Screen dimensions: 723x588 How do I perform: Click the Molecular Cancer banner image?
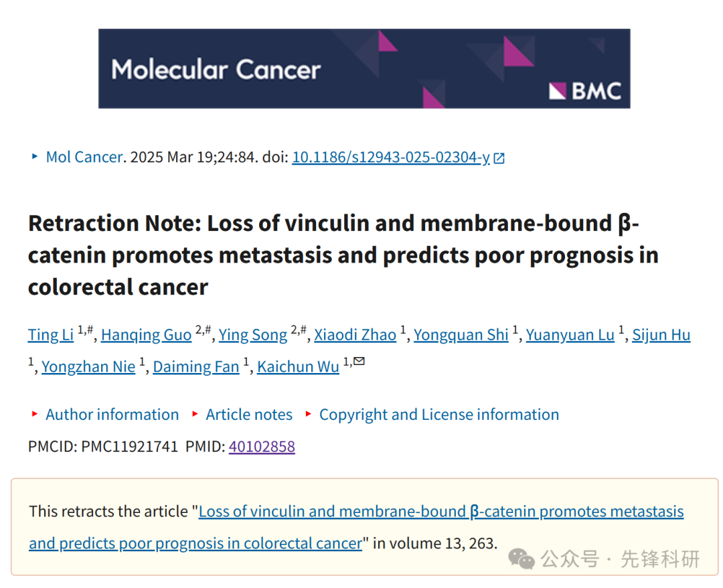364,69
